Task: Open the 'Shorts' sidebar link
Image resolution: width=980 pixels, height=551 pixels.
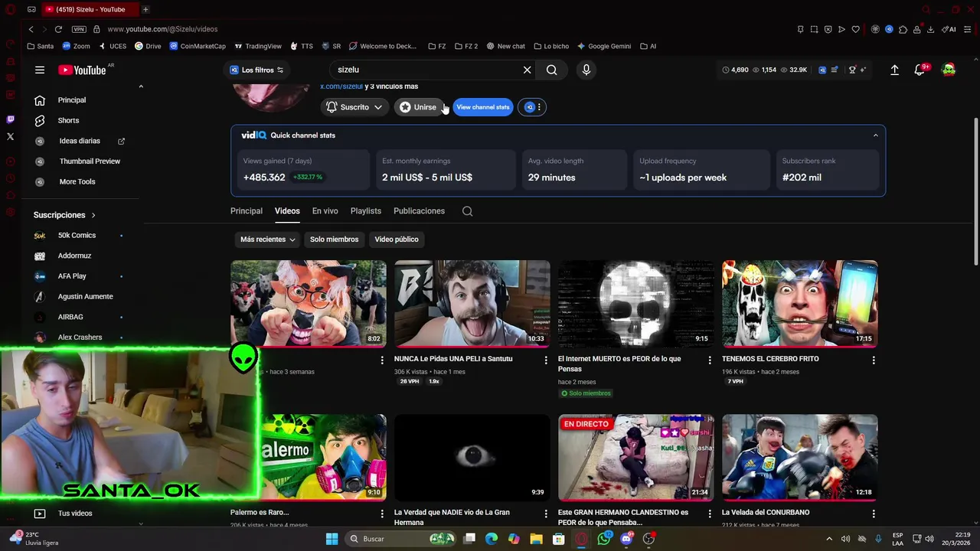Action: 68,121
